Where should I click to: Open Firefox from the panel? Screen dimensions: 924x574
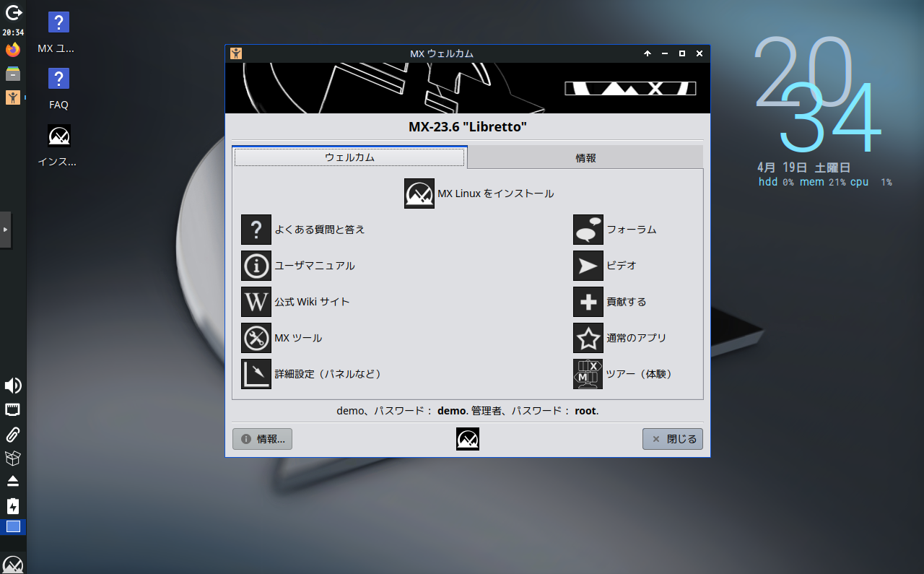point(13,50)
